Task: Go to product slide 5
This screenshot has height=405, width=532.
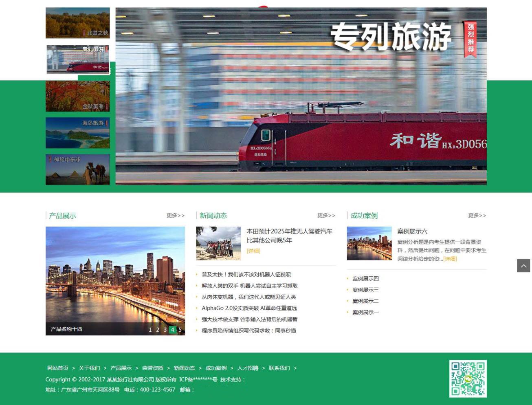Action: click(x=180, y=330)
